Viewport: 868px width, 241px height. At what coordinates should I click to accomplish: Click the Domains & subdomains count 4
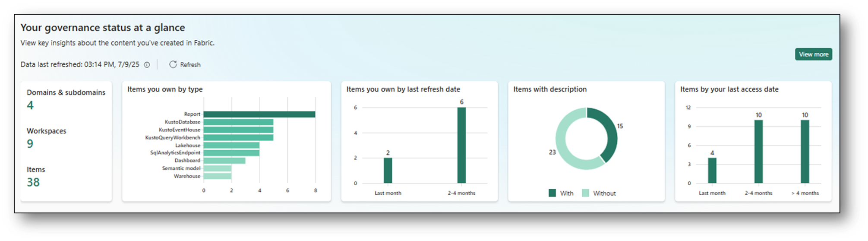30,105
